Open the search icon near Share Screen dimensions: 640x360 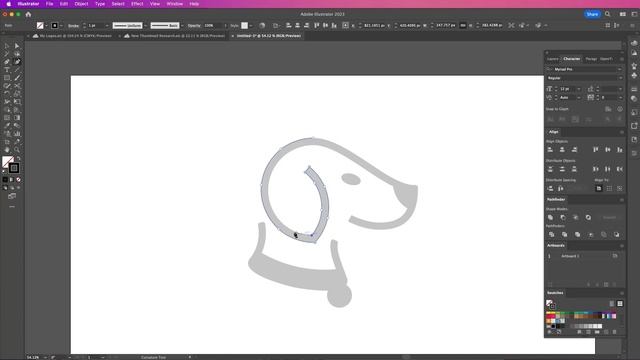click(x=608, y=14)
